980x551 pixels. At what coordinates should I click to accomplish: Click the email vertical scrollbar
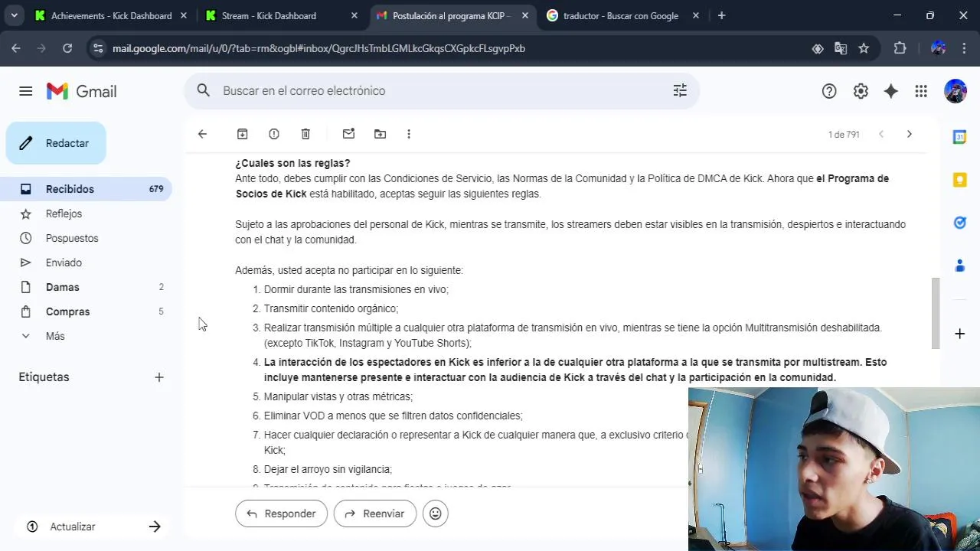click(x=935, y=314)
